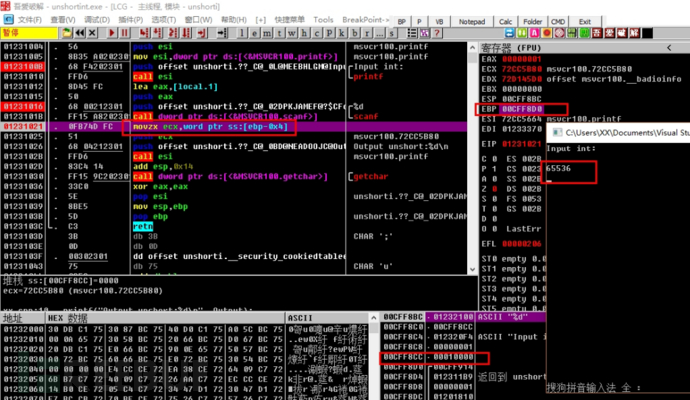
Task: Open the memory map with the 'm' button
Action: [267, 33]
